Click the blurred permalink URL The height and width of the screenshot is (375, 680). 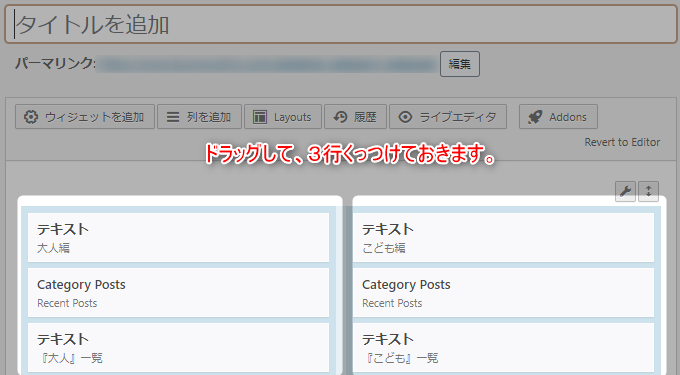[267, 64]
